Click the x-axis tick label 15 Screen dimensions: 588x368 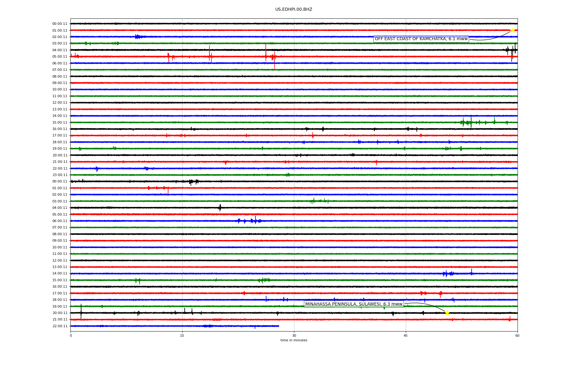182,335
